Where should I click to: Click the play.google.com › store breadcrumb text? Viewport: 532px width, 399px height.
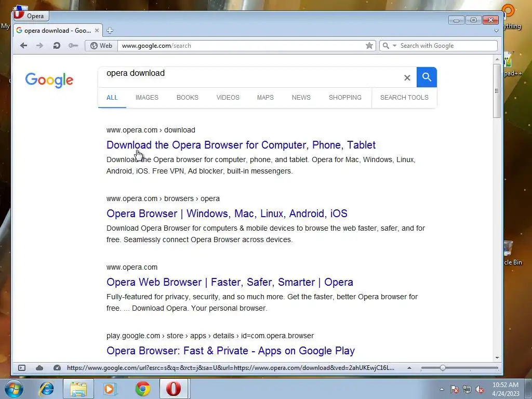point(210,336)
